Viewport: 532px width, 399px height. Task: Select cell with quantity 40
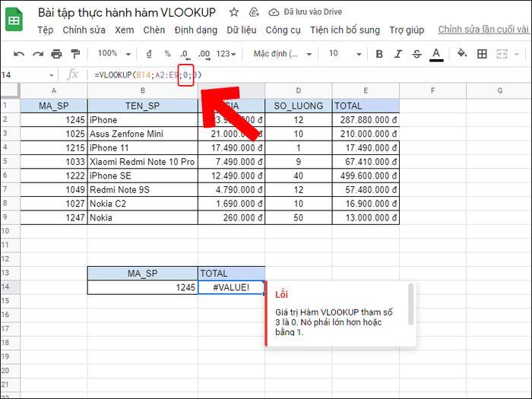pos(298,176)
